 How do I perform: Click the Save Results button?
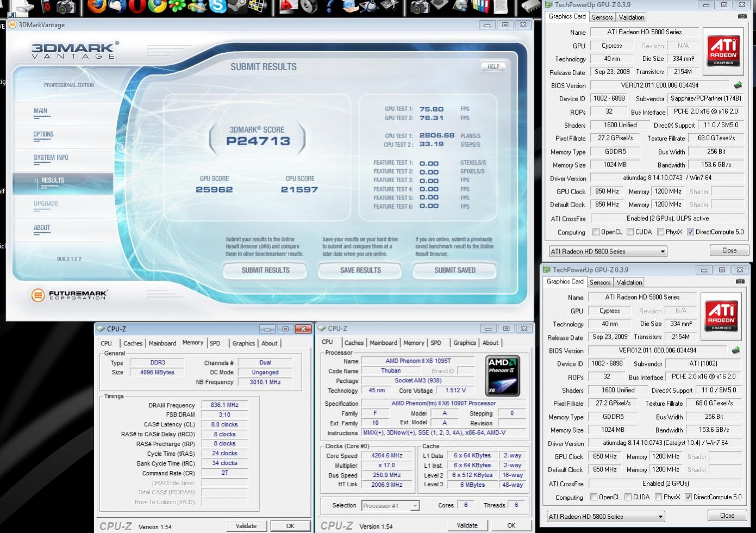click(x=360, y=270)
